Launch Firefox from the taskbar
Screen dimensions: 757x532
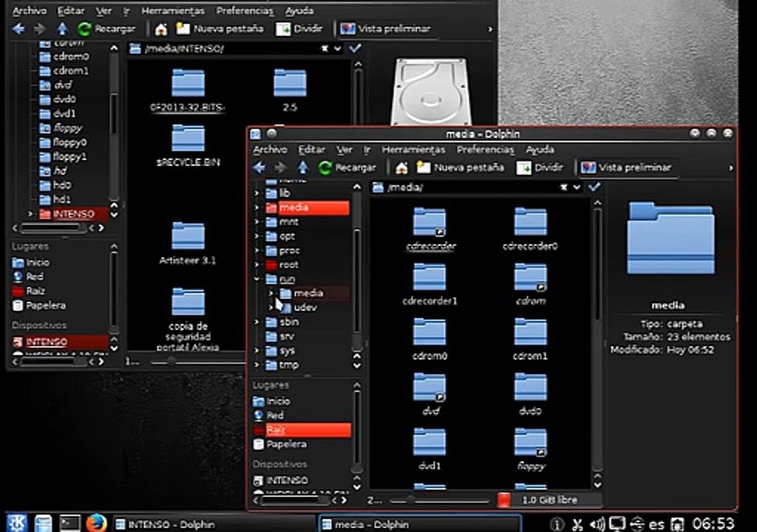(96, 523)
